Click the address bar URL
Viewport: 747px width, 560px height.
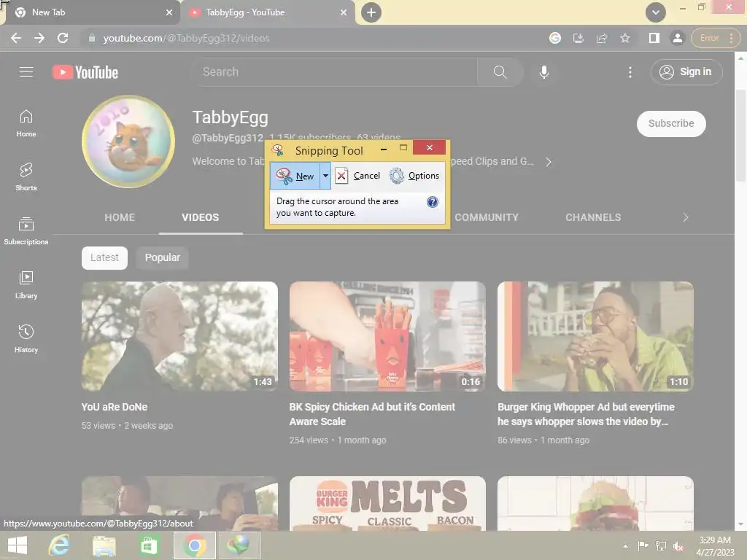pos(186,38)
